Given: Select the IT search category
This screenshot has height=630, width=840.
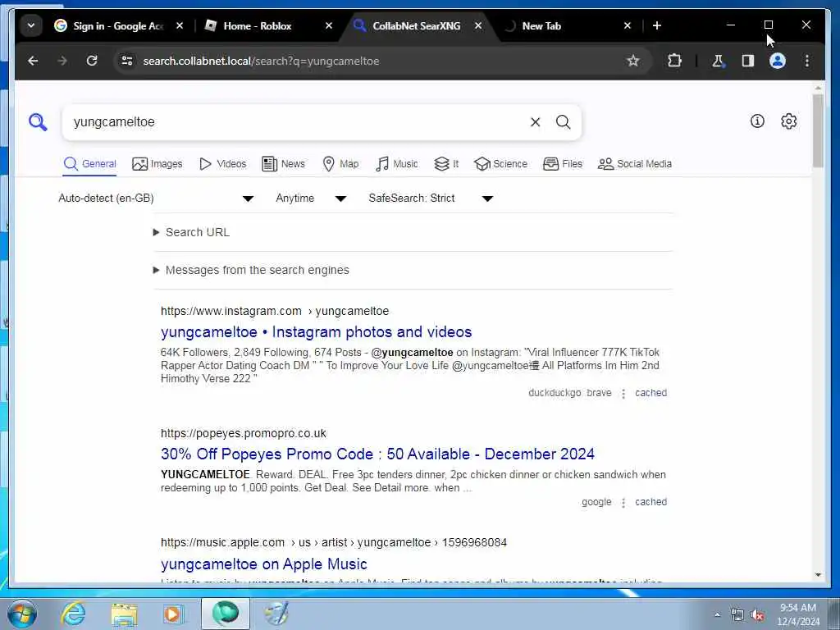Looking at the screenshot, I should coord(446,164).
